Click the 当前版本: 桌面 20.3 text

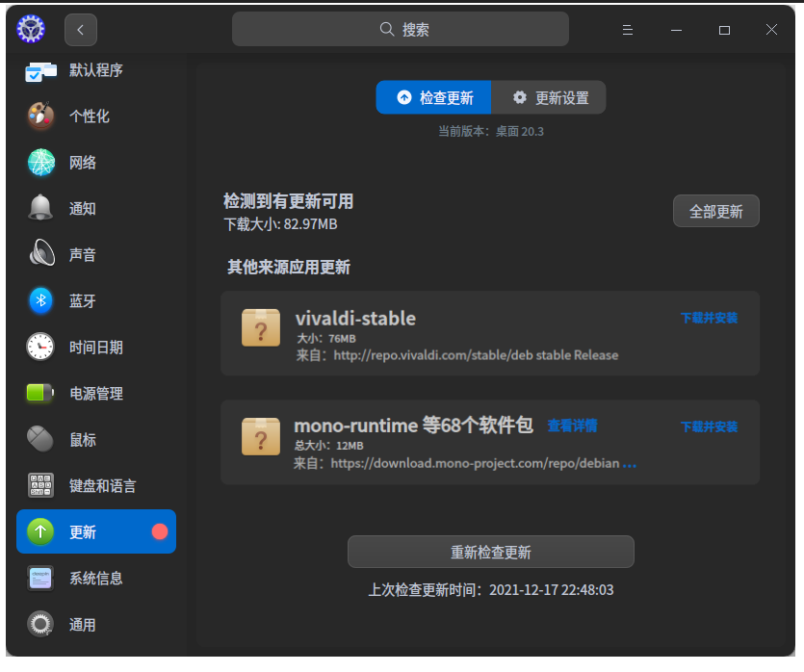[491, 131]
